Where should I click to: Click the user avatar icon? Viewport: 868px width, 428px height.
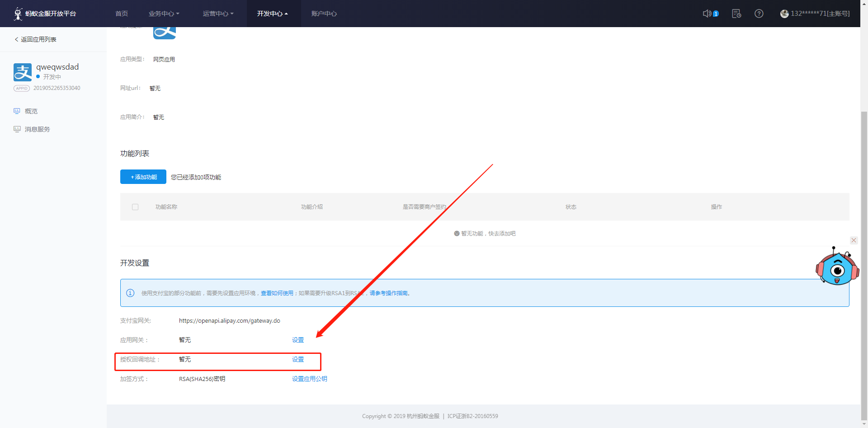tap(784, 14)
